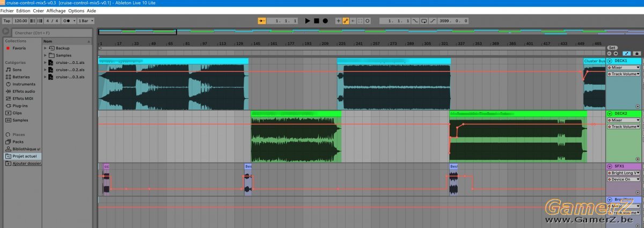Open SFX1 Bright Long device chooser
The height and width of the screenshot is (228, 644).
click(x=624, y=173)
